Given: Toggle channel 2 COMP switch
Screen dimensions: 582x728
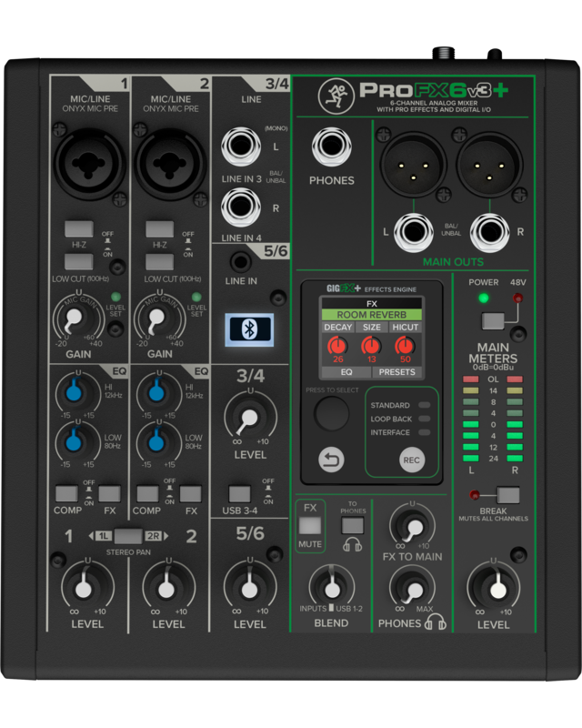Looking at the screenshot, I should [147, 493].
